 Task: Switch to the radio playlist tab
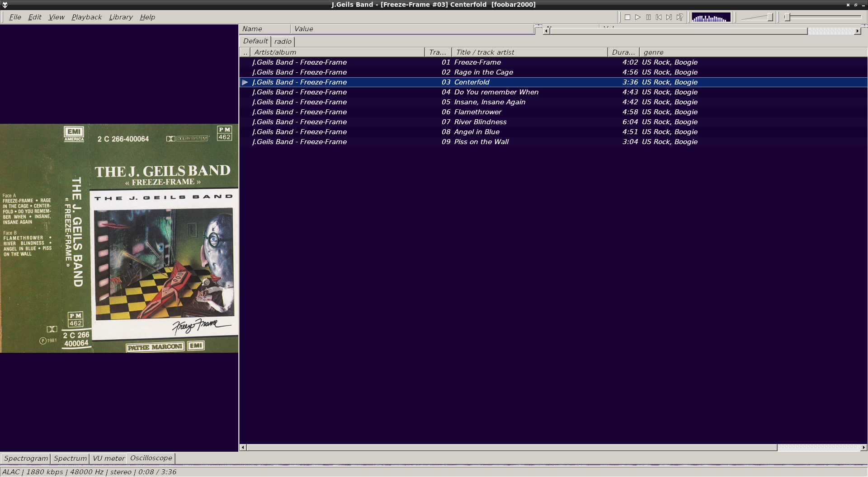click(x=283, y=42)
